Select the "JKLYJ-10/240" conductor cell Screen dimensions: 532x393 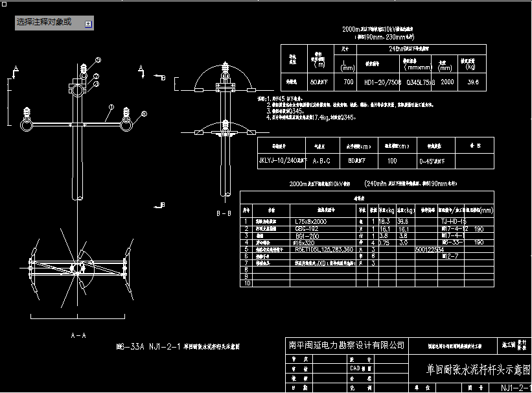(283, 160)
